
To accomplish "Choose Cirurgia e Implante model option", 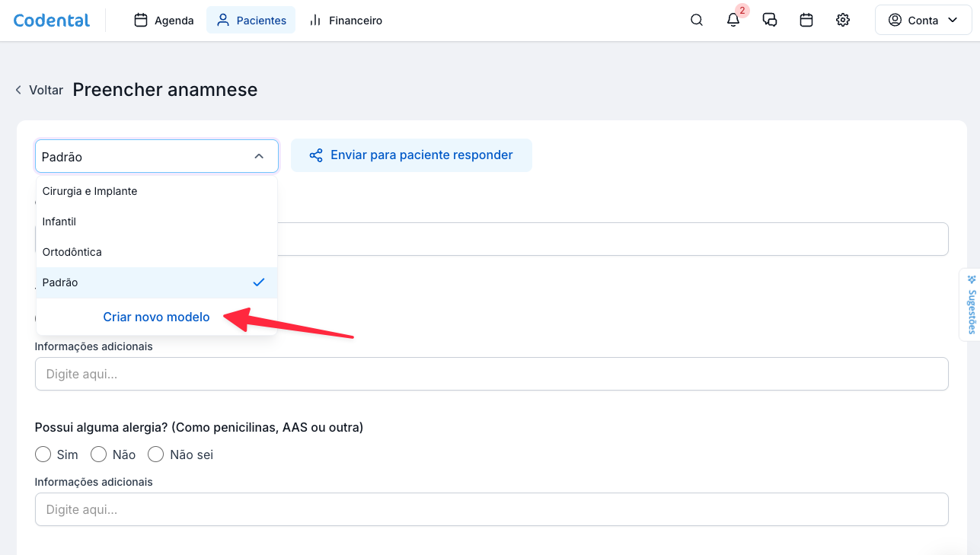I will pyautogui.click(x=90, y=191).
